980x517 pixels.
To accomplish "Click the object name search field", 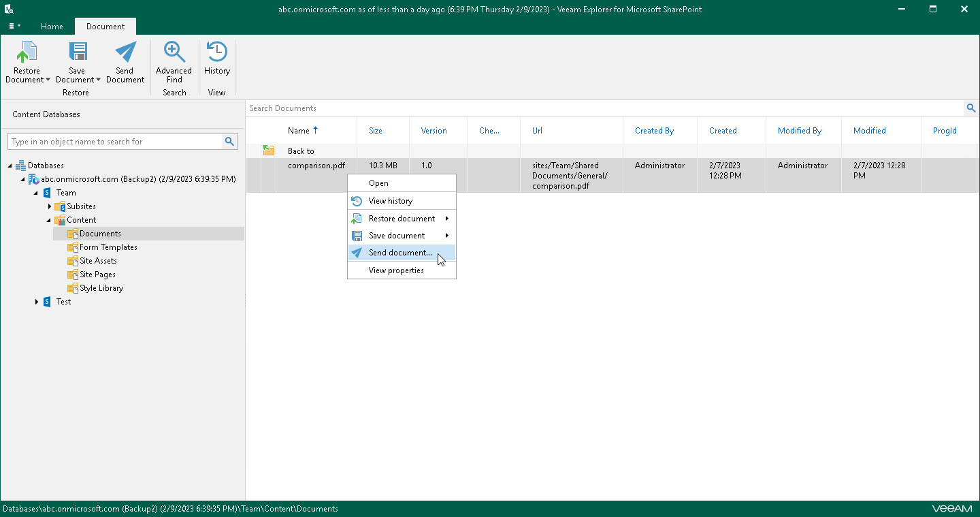I will coord(116,141).
